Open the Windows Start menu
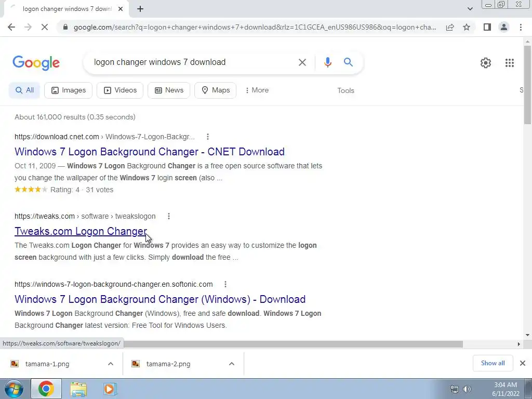 tap(14, 389)
